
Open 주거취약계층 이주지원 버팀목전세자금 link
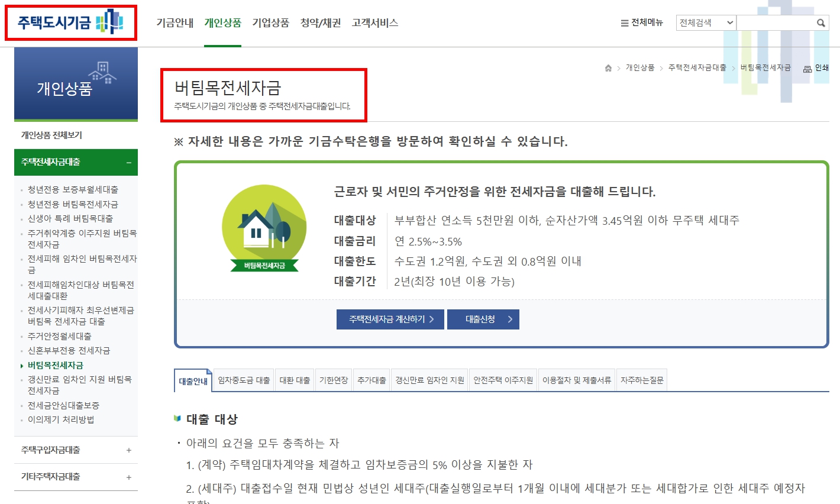[82, 239]
